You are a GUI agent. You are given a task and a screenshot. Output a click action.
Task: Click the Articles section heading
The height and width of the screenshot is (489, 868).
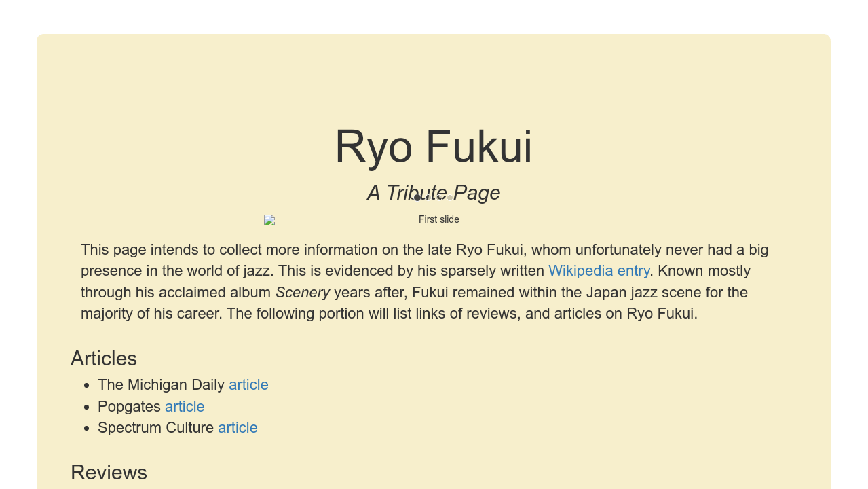coord(104,359)
